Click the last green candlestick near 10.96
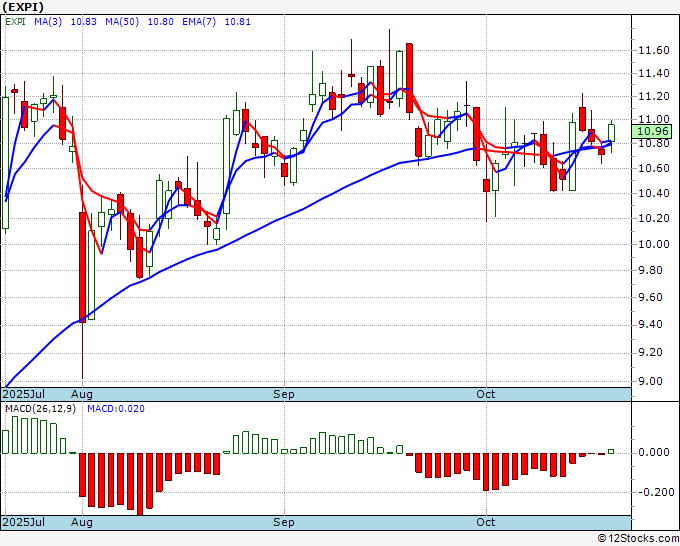The image size is (680, 546). point(611,133)
